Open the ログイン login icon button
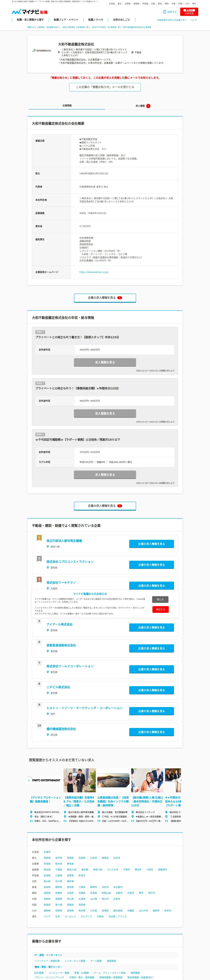This screenshot has height=980, width=210. (170, 12)
